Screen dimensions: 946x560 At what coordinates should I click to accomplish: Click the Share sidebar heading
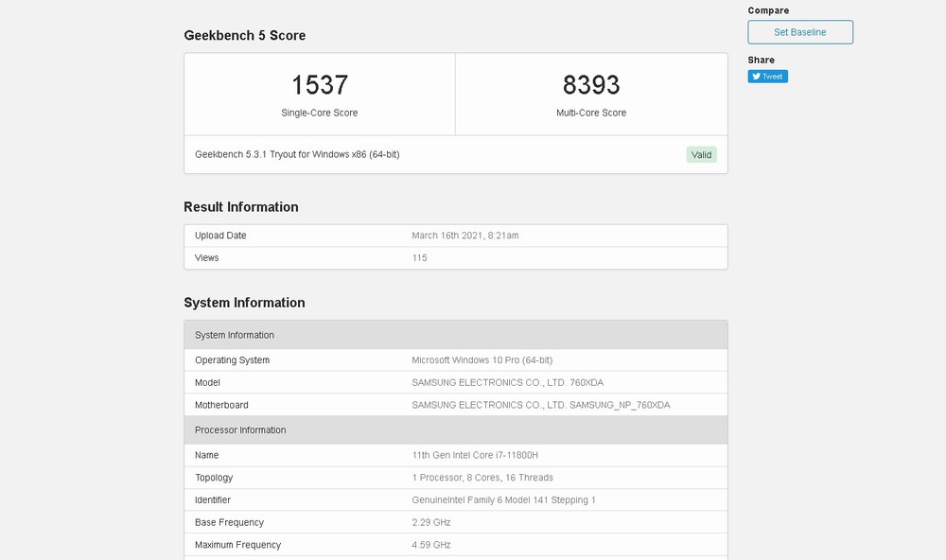pos(761,60)
